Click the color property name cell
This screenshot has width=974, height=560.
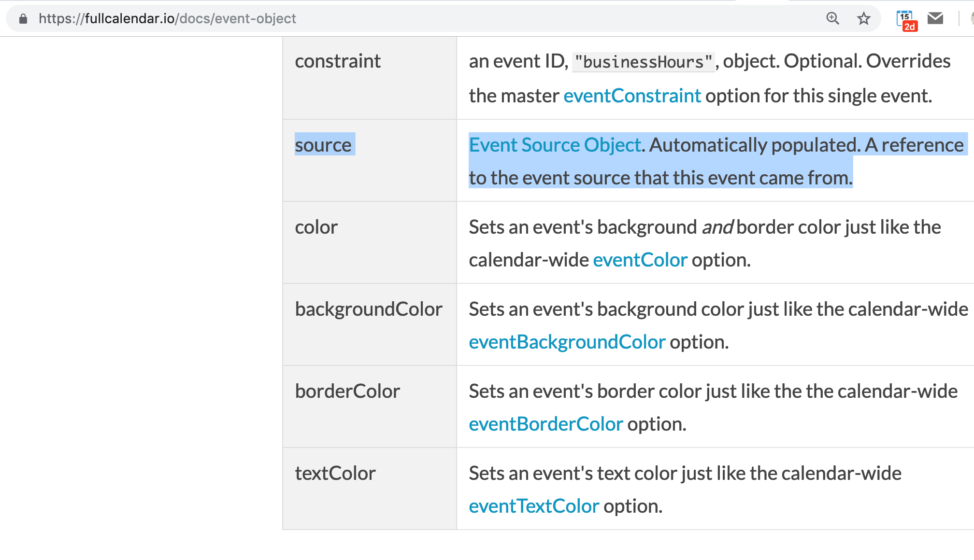pos(316,227)
